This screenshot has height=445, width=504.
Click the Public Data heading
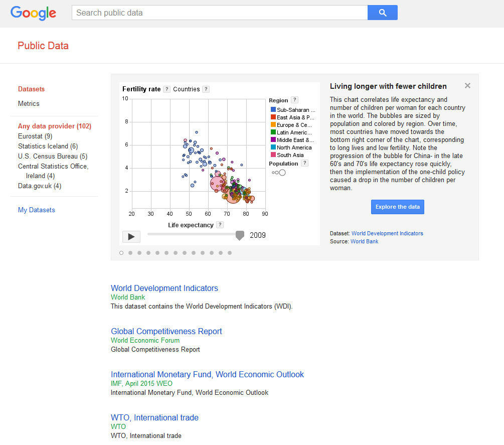[x=43, y=46]
